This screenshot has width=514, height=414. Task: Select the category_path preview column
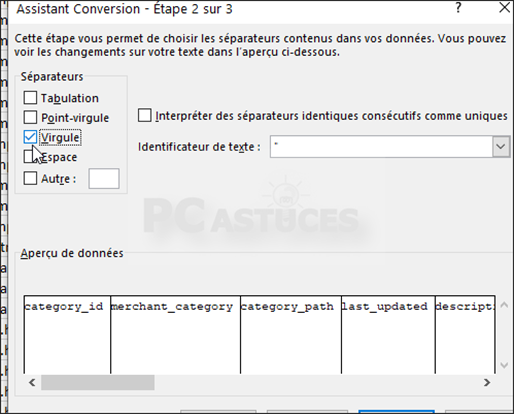[291, 334]
